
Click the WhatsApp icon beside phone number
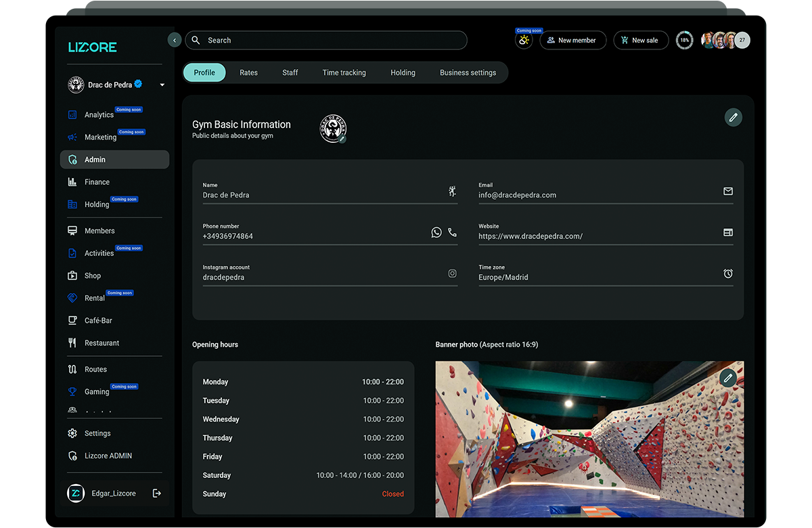point(436,232)
